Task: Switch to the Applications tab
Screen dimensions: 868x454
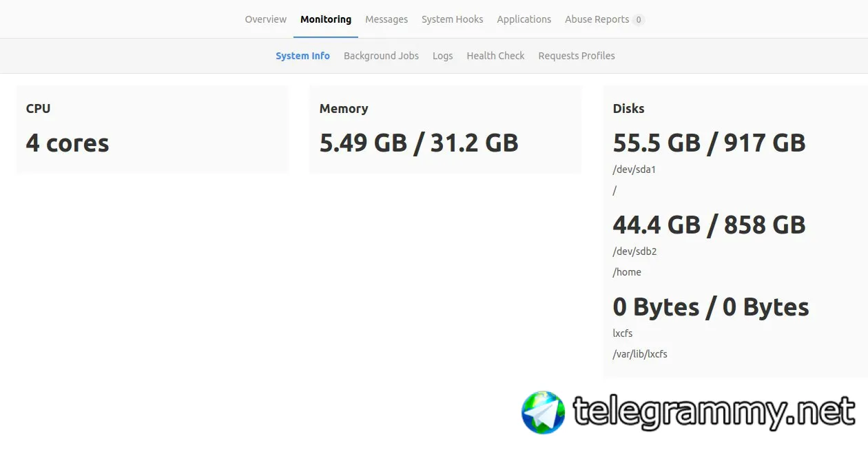Action: point(524,19)
